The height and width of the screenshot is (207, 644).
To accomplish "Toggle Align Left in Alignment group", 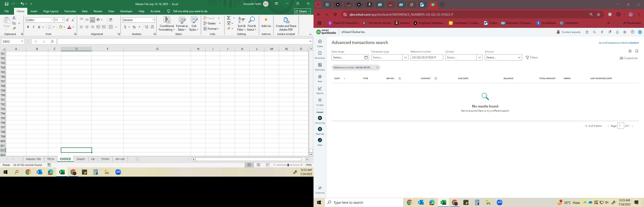I will [x=81, y=27].
